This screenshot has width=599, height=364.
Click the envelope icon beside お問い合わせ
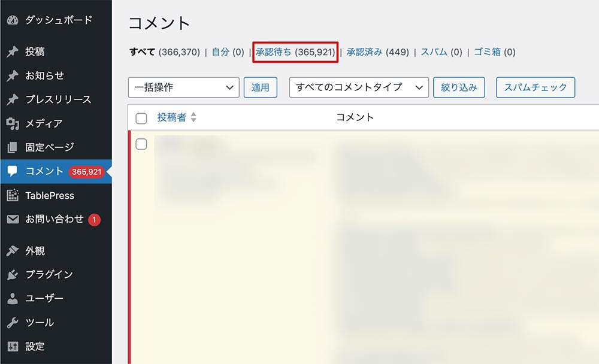point(13,220)
